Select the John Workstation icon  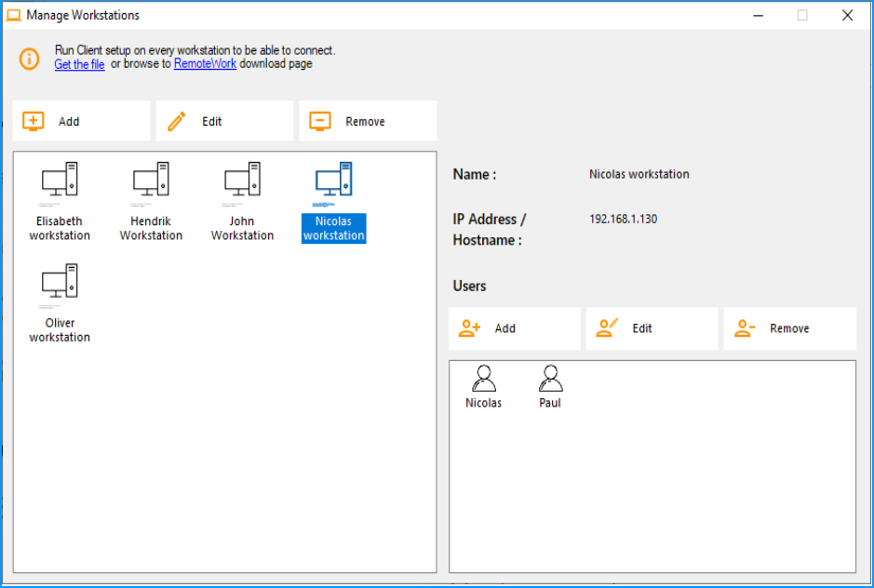[243, 201]
